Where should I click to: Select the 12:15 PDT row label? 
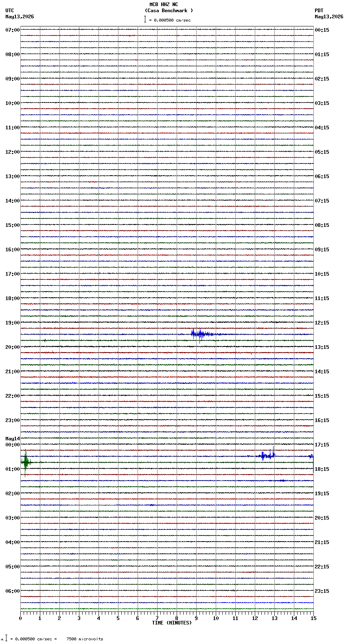pyautogui.click(x=322, y=323)
